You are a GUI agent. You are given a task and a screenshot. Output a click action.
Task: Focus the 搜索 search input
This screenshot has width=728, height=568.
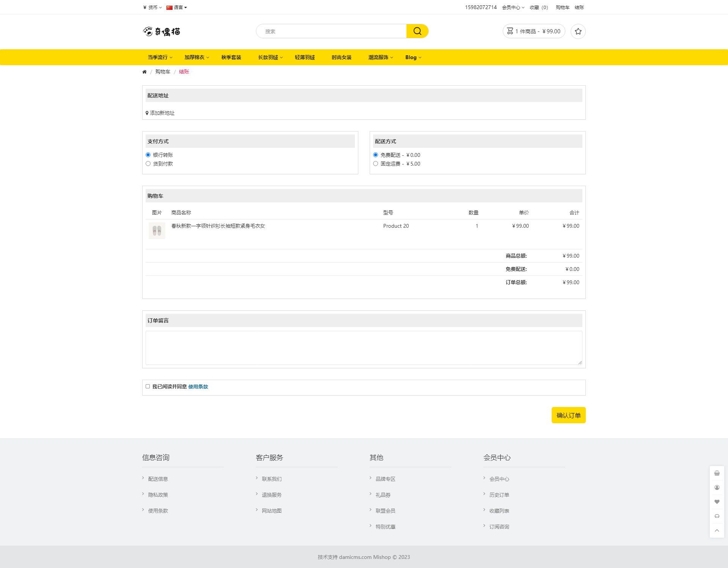331,31
